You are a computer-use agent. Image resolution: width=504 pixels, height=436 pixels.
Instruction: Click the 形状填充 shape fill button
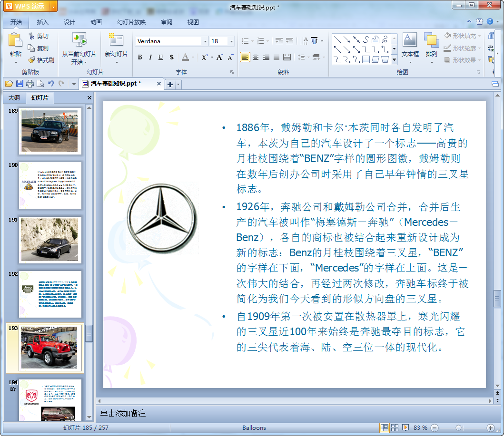tap(463, 36)
